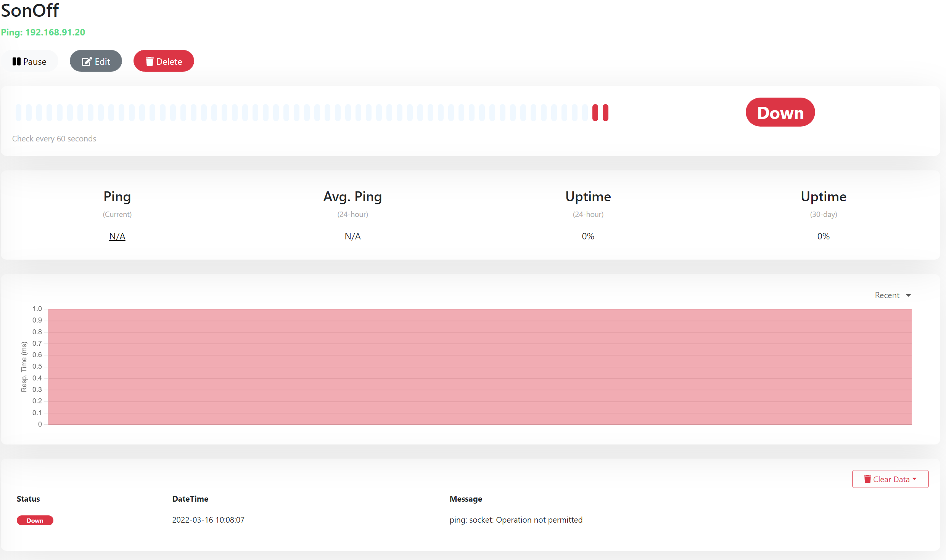Click the trash icon inside Clear Data button

pos(867,479)
